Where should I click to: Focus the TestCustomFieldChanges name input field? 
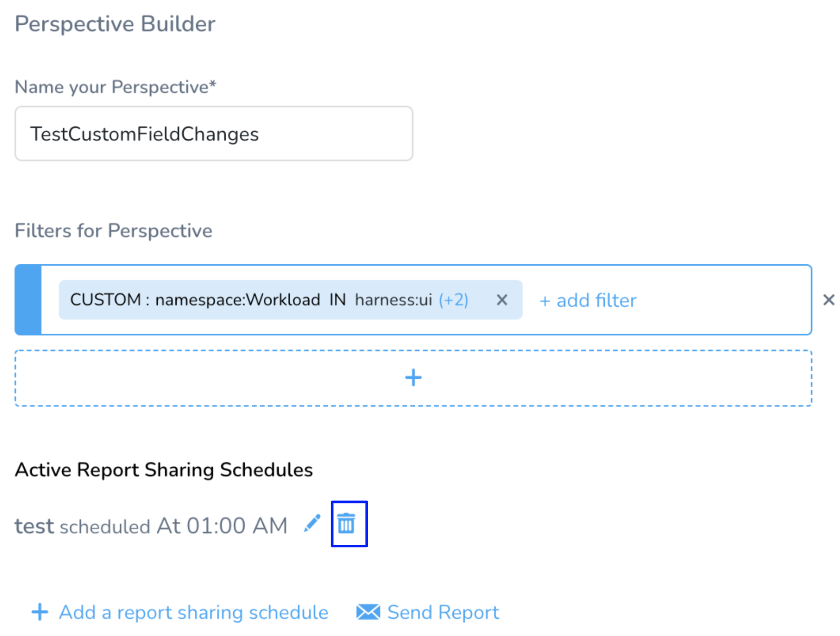click(x=214, y=134)
